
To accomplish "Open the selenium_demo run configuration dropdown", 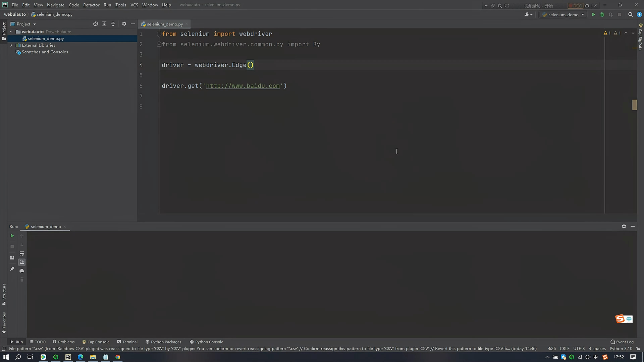I will pyautogui.click(x=563, y=15).
